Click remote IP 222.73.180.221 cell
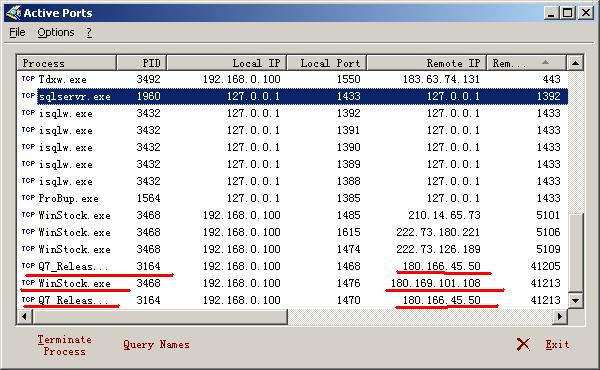Image resolution: width=600 pixels, height=370 pixels. [438, 232]
